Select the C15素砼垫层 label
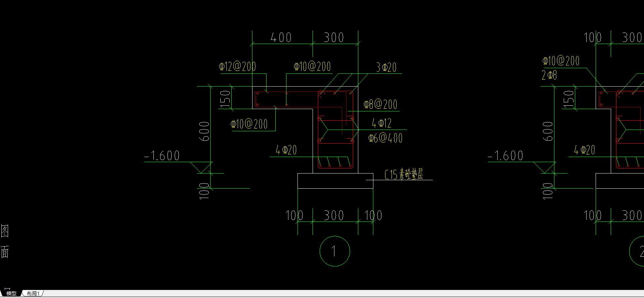644x298 pixels. 404,174
